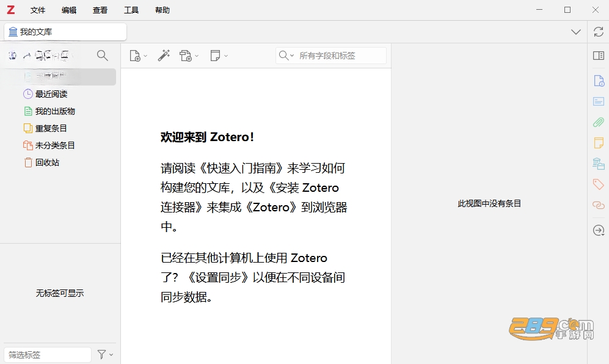The width and height of the screenshot is (609, 364).
Task: Select the 我的文库 tab
Action: [x=65, y=32]
